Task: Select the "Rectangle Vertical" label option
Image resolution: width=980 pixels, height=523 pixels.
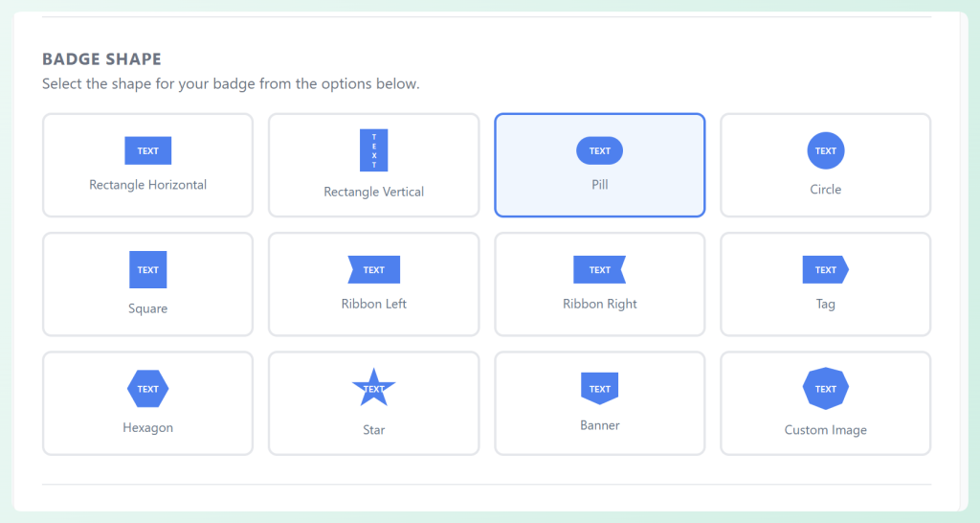Action: coord(373,192)
